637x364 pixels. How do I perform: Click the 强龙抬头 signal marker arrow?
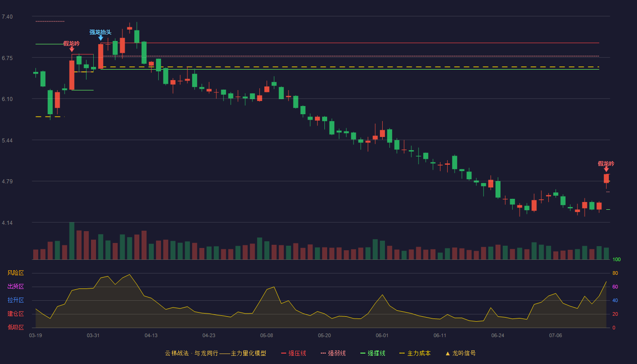pyautogui.click(x=101, y=38)
